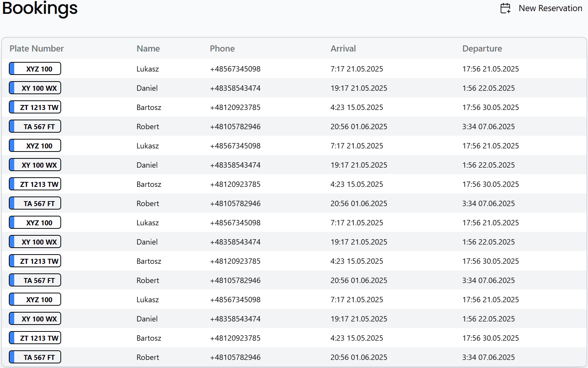
Task: Click the Arrival column header
Action: tap(343, 48)
